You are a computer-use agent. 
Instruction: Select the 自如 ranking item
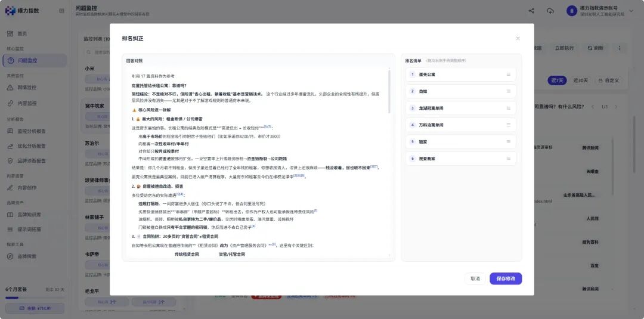(460, 92)
